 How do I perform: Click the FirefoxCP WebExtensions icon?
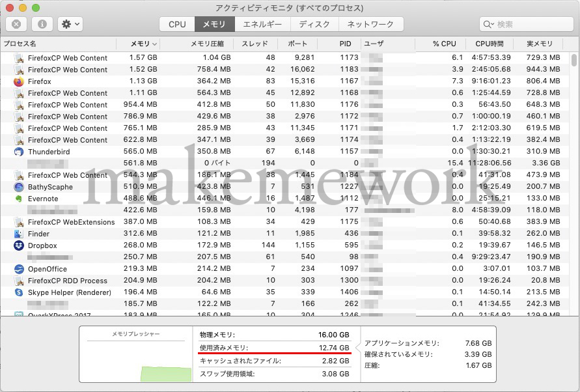click(x=19, y=222)
